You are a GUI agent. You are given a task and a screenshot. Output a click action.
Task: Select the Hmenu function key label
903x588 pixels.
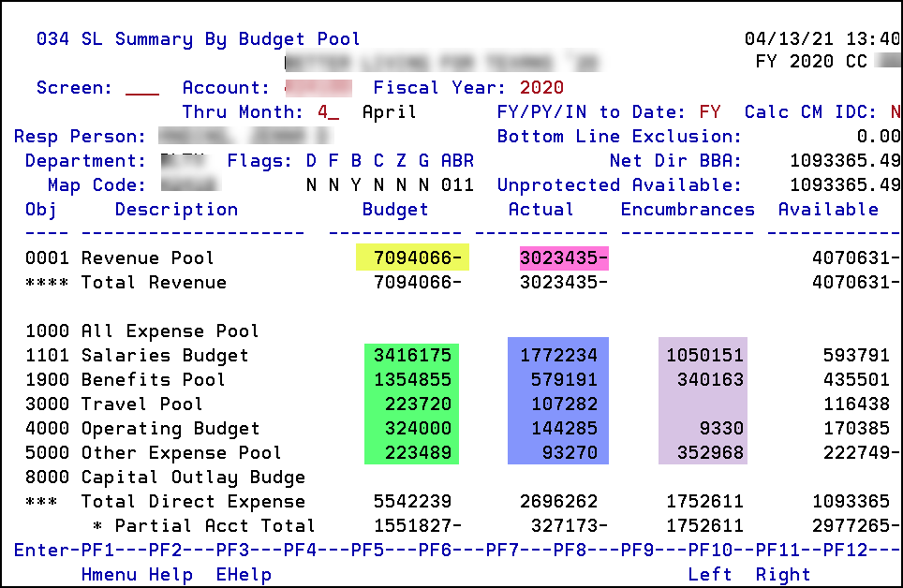(x=109, y=574)
